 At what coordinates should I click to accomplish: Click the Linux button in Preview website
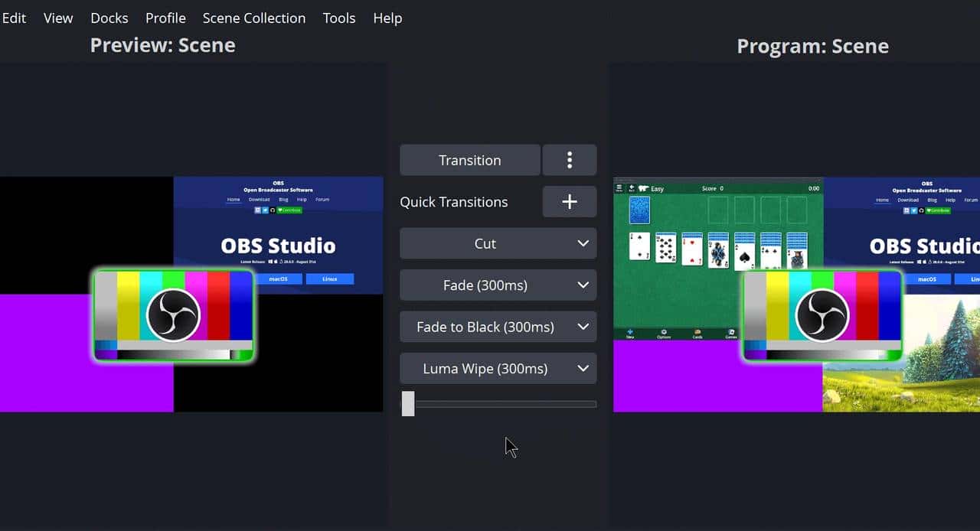click(329, 279)
